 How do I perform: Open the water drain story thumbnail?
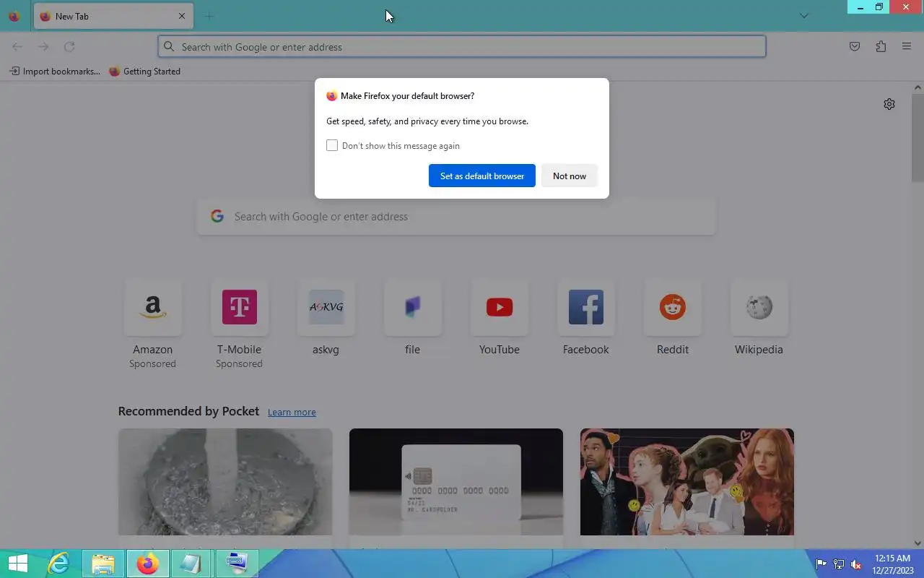225,482
